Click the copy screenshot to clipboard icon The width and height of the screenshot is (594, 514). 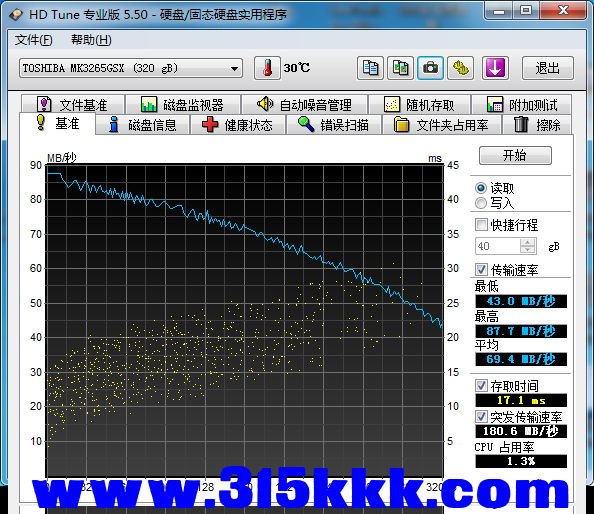pos(400,68)
